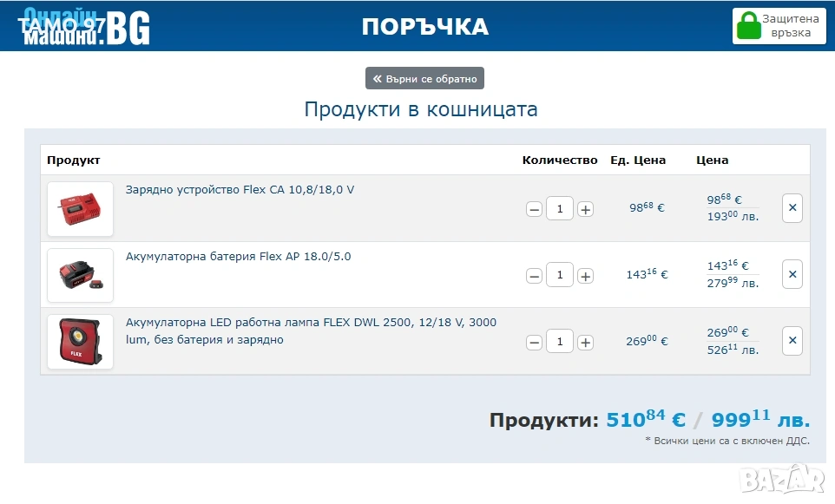
Task: Open Акумулаторна батерия Flex AP 18.0/5.0 link
Action: [x=238, y=257]
